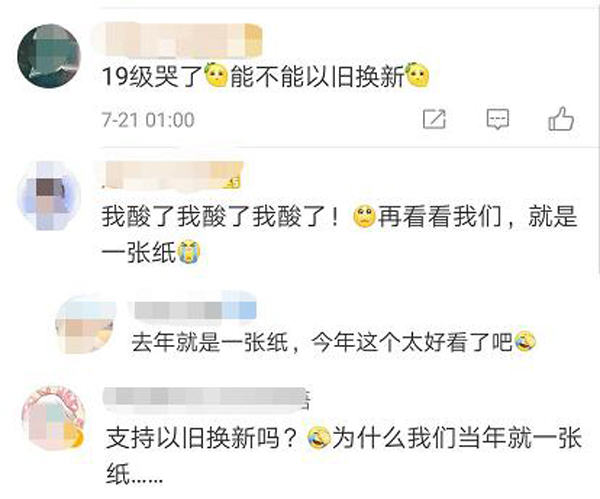Tap the loudly crying emoji after 一张纸
Viewport: 600px width, 499px height.
189,252
